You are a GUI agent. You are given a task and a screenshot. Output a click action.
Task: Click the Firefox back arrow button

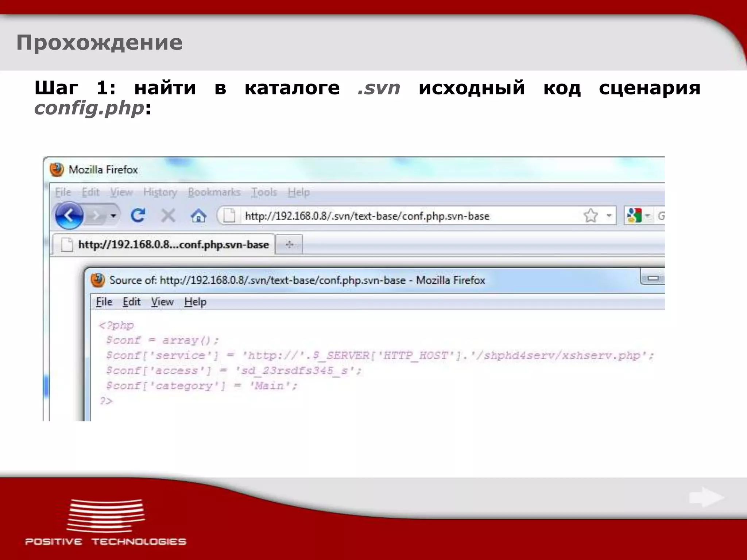point(69,215)
